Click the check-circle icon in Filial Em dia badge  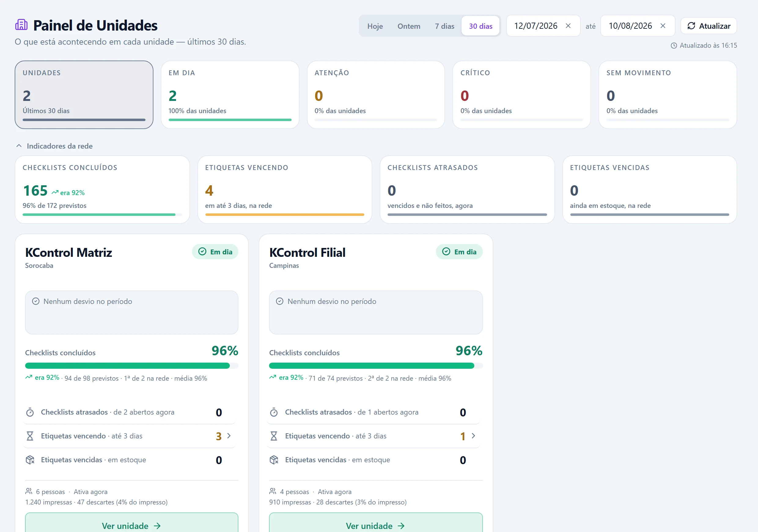coord(446,252)
